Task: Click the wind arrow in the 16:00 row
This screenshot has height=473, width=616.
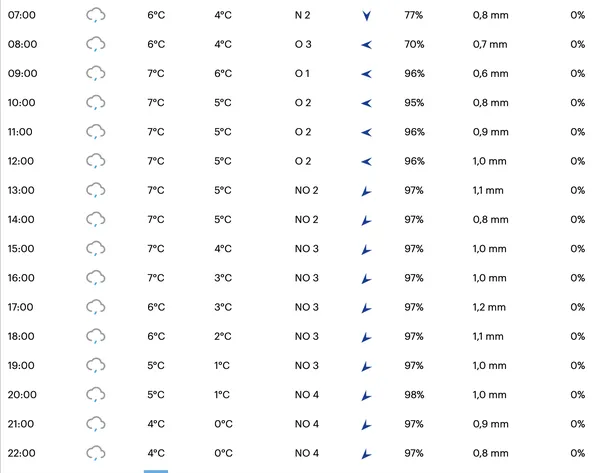Action: tap(366, 279)
